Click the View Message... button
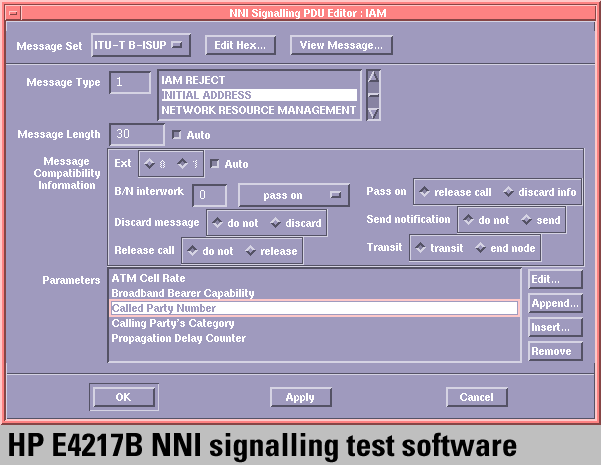The width and height of the screenshot is (601, 465). tap(341, 45)
